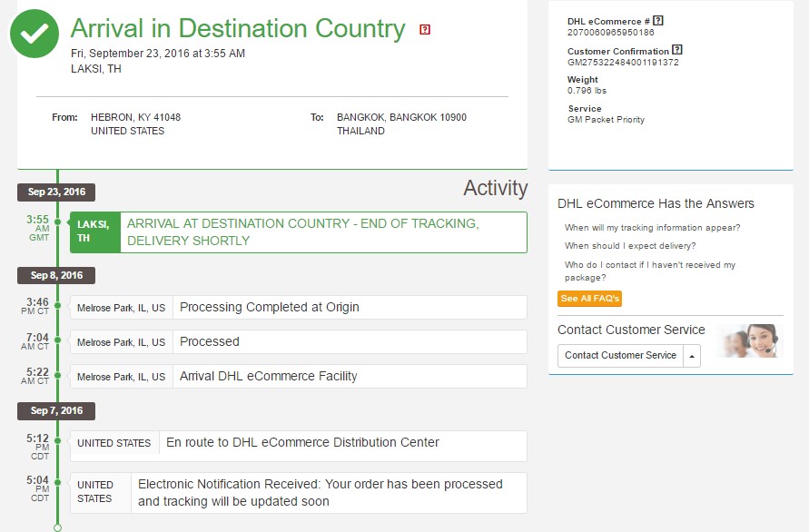
Task: Select the Processing Completed at Origin entry
Action: coord(298,308)
